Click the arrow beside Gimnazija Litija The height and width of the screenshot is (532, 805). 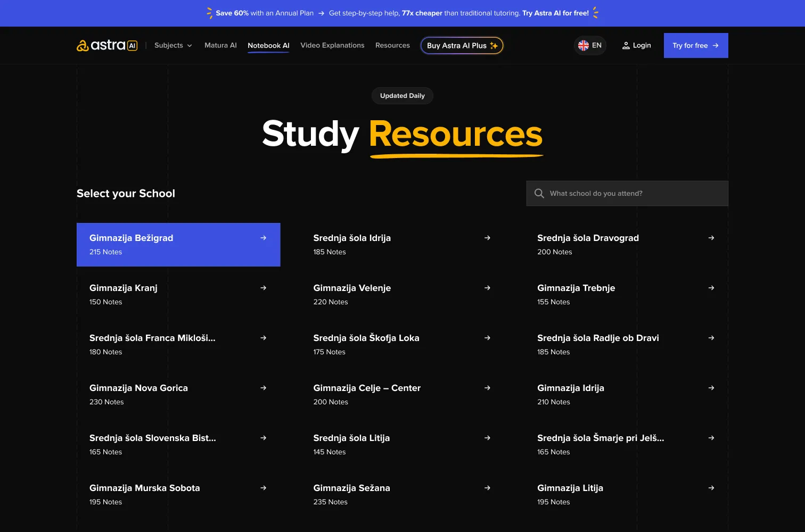pos(711,488)
